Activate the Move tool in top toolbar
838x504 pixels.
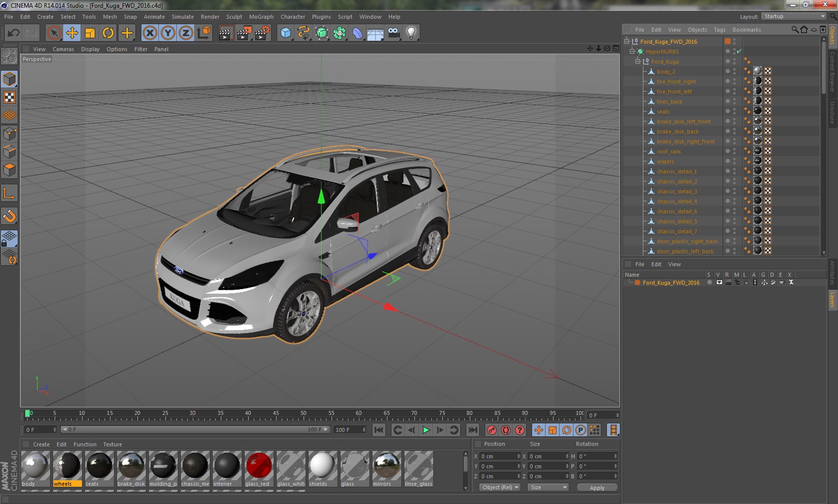(72, 33)
